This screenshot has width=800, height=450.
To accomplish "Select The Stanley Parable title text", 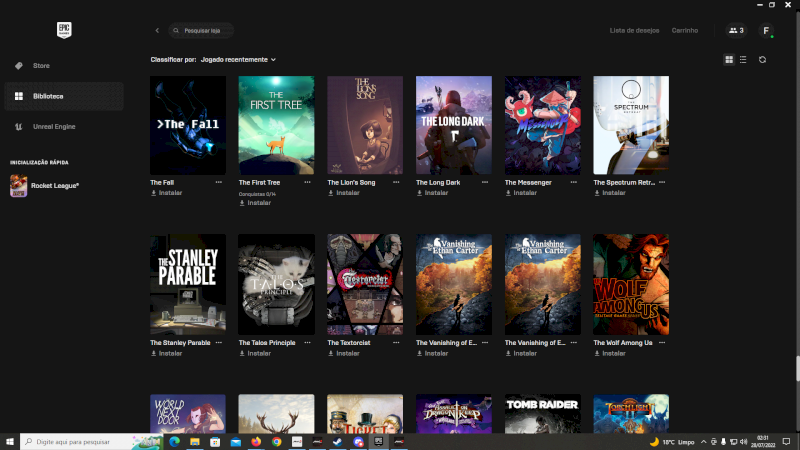I will click(180, 342).
